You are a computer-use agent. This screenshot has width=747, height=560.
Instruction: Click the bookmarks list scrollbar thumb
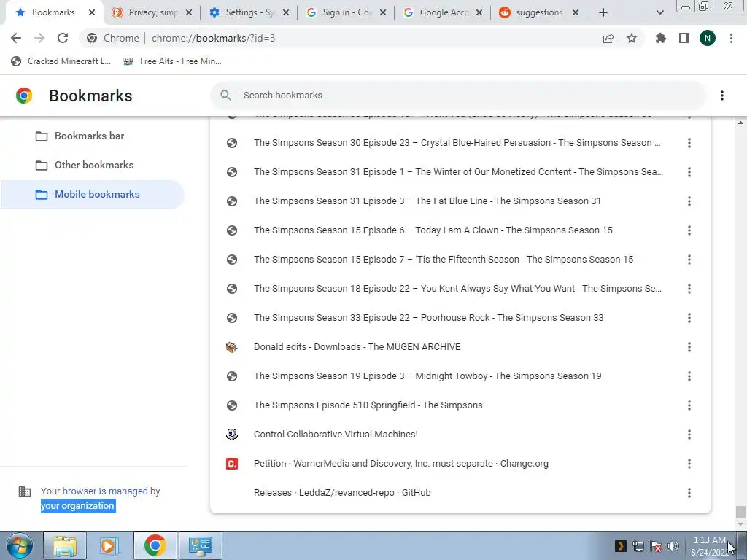click(x=740, y=513)
